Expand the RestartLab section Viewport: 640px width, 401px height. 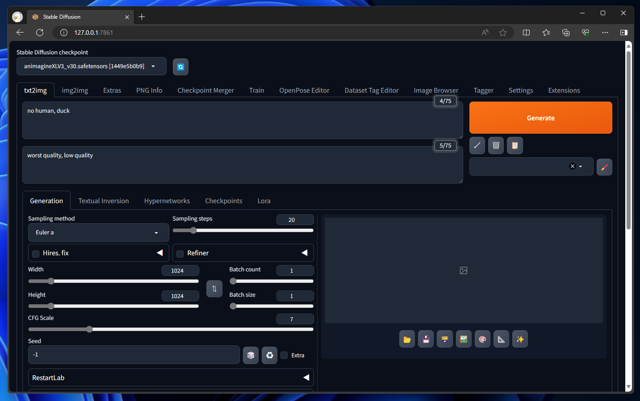coord(171,378)
